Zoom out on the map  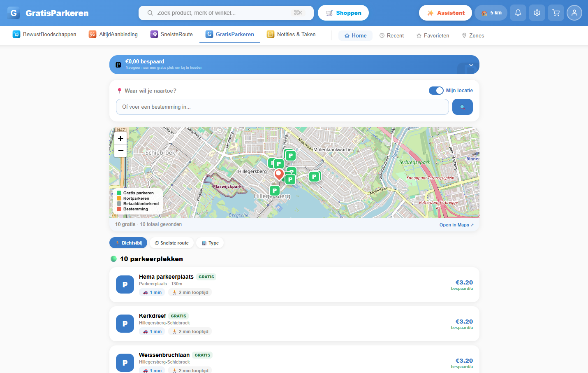click(x=120, y=151)
